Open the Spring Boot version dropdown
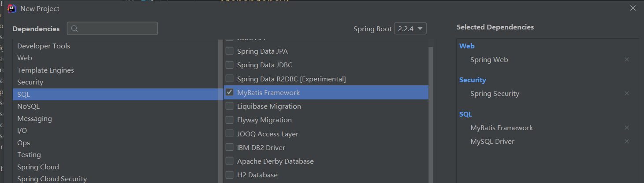Image resolution: width=644 pixels, height=183 pixels. tap(410, 29)
